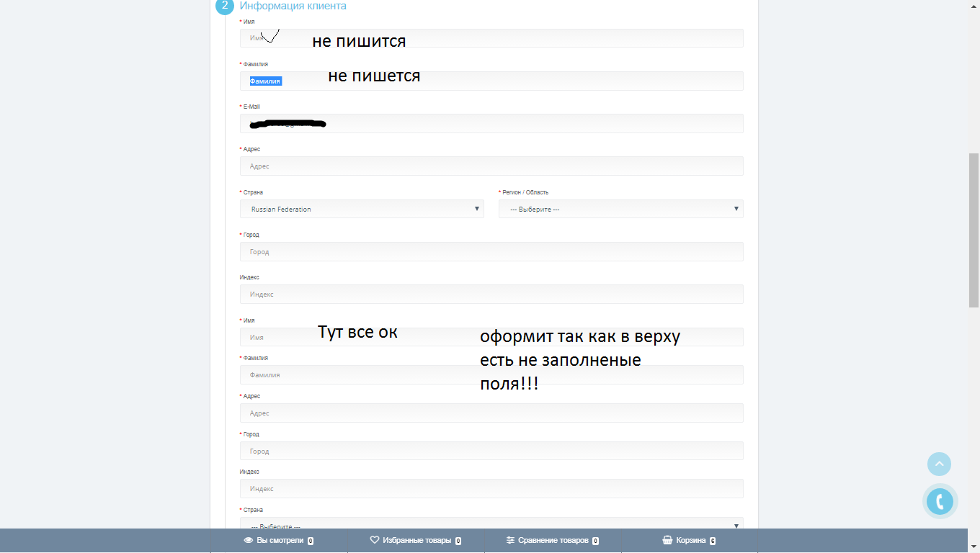Open the bottom Страна dropdown with Выберите
Image resolution: width=980 pixels, height=553 pixels.
coord(491,523)
